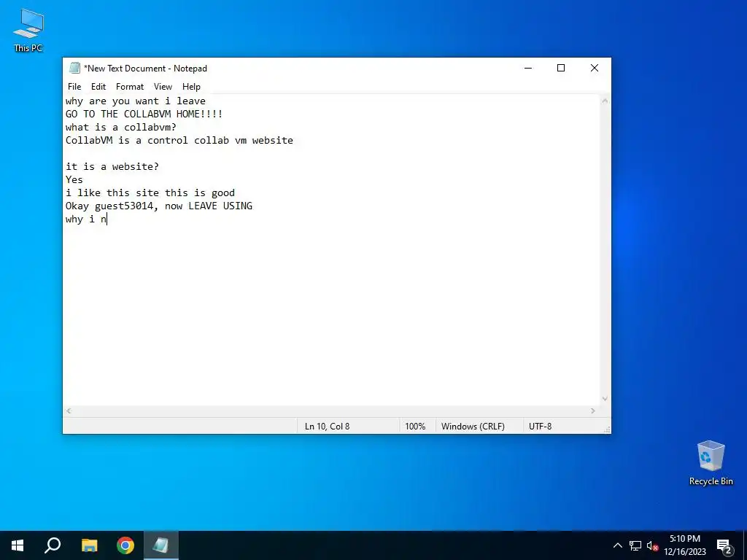Click the Notepad title bar icon
The image size is (747, 560).
tap(74, 68)
